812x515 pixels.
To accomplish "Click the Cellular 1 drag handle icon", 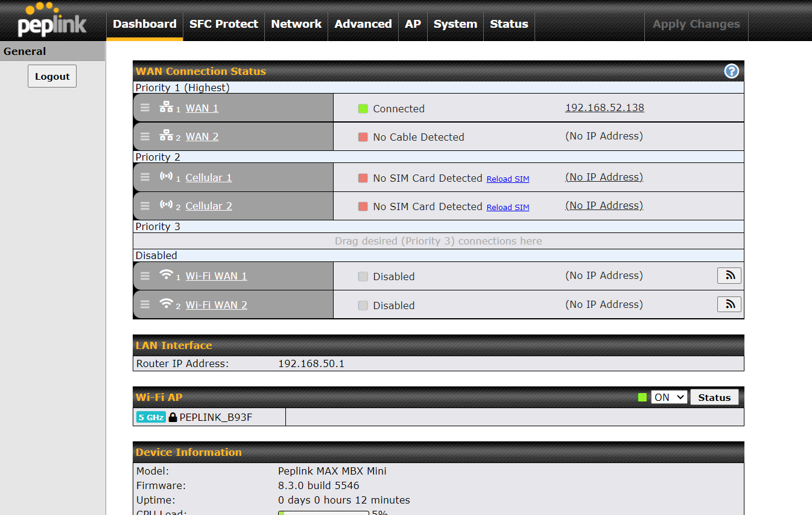I will [145, 178].
